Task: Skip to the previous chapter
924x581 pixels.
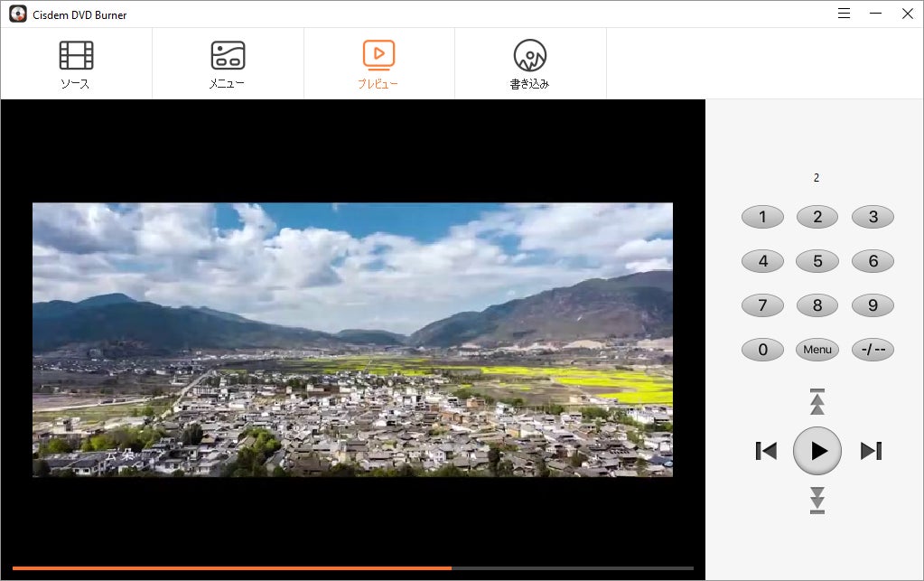Action: [x=766, y=451]
